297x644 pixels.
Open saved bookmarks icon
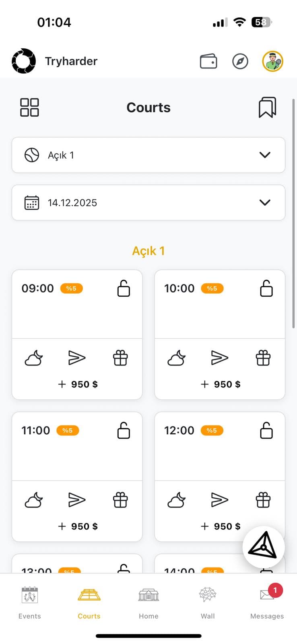click(x=267, y=107)
